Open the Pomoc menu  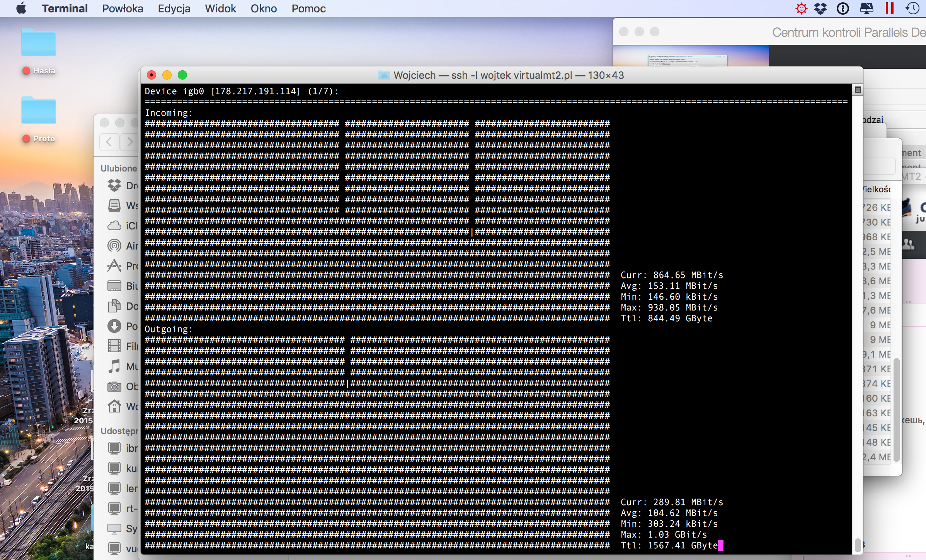coord(308,8)
